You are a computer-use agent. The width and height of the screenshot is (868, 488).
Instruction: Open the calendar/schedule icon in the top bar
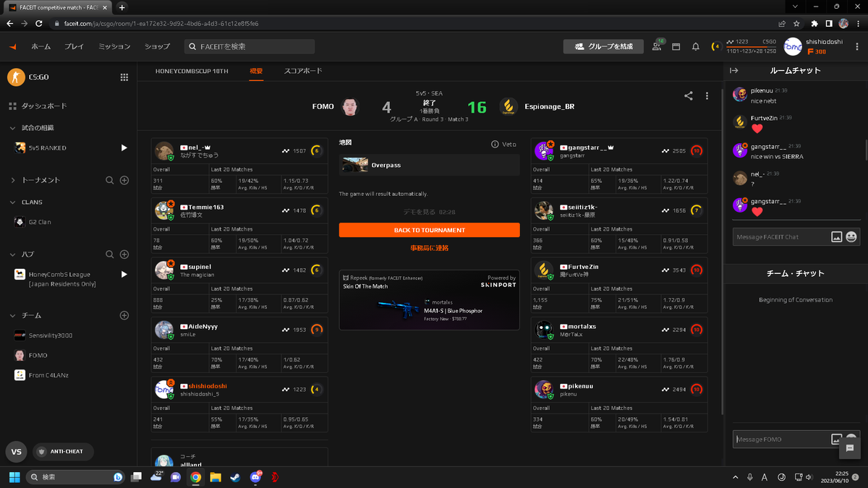coord(676,47)
